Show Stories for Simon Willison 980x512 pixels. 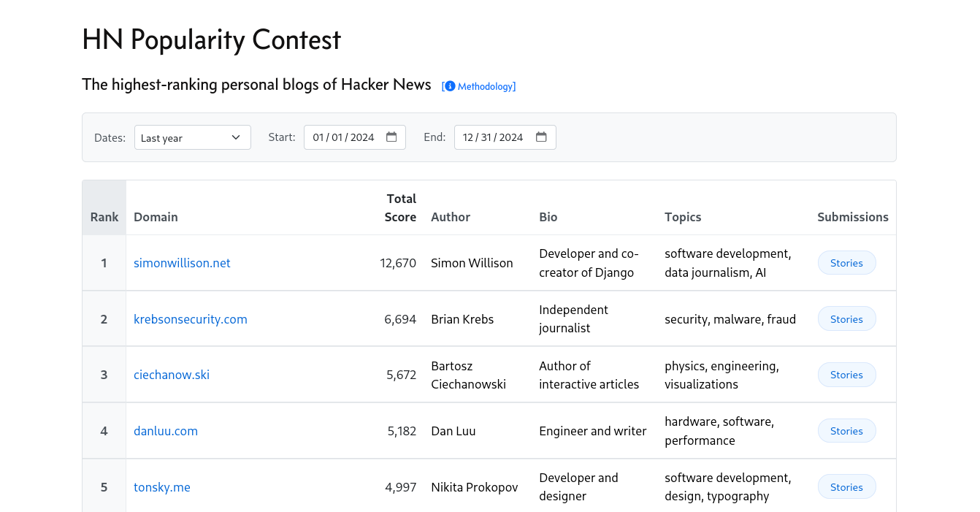(846, 263)
